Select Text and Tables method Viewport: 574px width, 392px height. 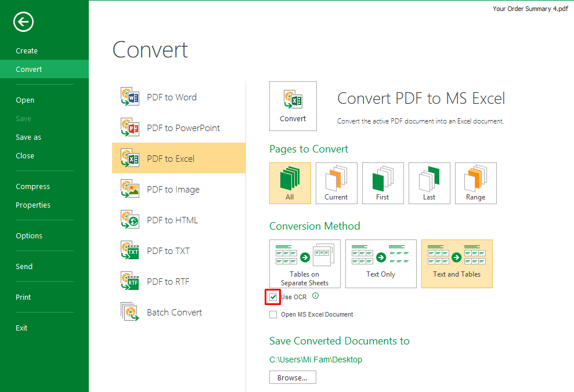[457, 264]
